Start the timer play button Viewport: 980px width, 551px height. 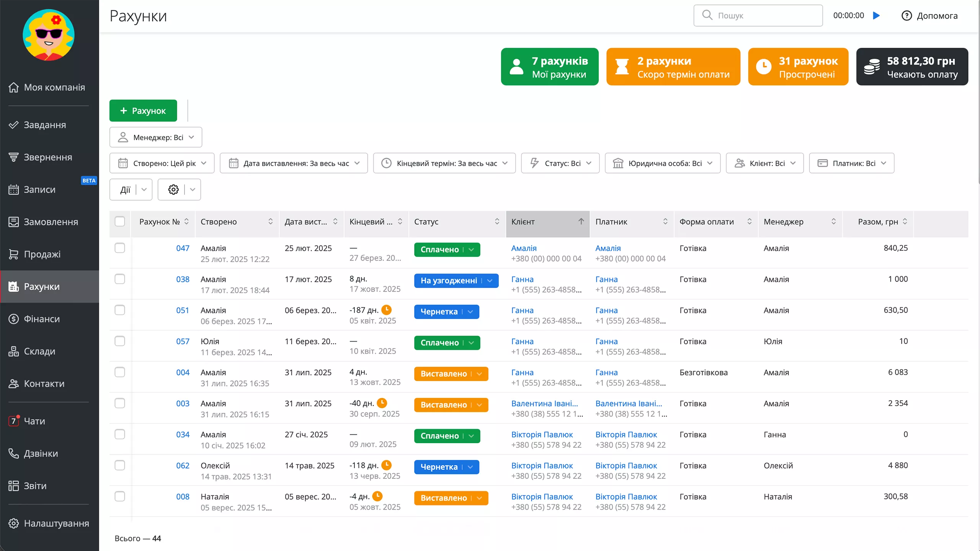tap(876, 16)
